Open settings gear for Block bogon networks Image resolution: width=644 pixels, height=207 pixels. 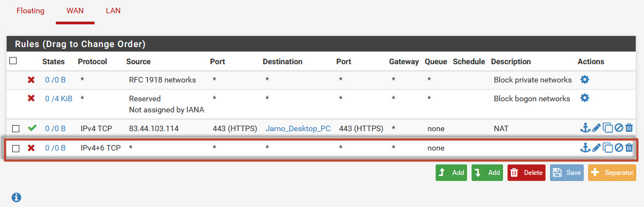tap(584, 98)
